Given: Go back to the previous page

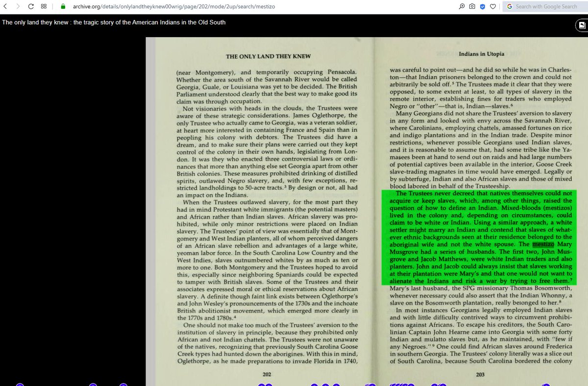Looking at the screenshot, I should tap(6, 6).
